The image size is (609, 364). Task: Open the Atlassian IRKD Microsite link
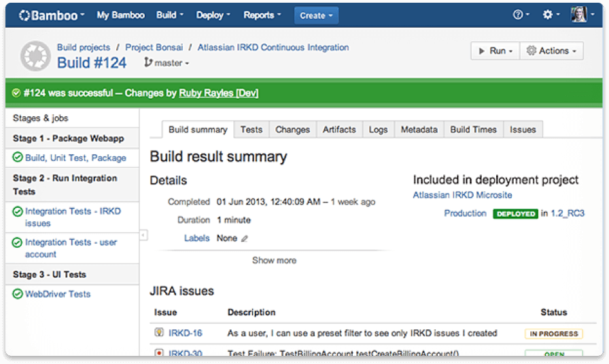tap(462, 195)
